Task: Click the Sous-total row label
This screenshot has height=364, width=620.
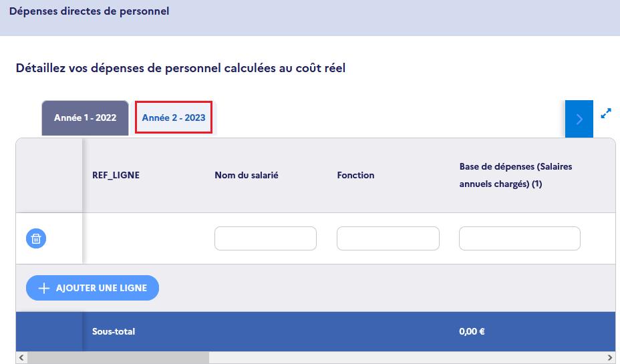Action: (114, 331)
